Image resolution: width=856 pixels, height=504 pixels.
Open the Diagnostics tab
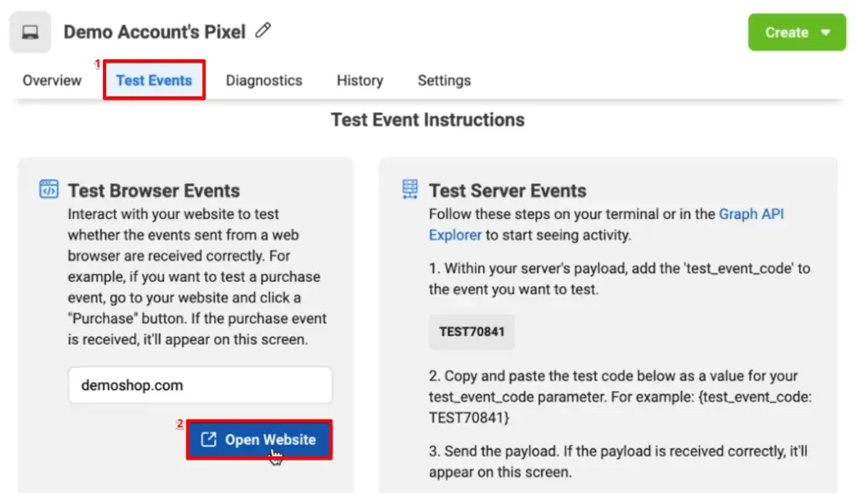[263, 80]
